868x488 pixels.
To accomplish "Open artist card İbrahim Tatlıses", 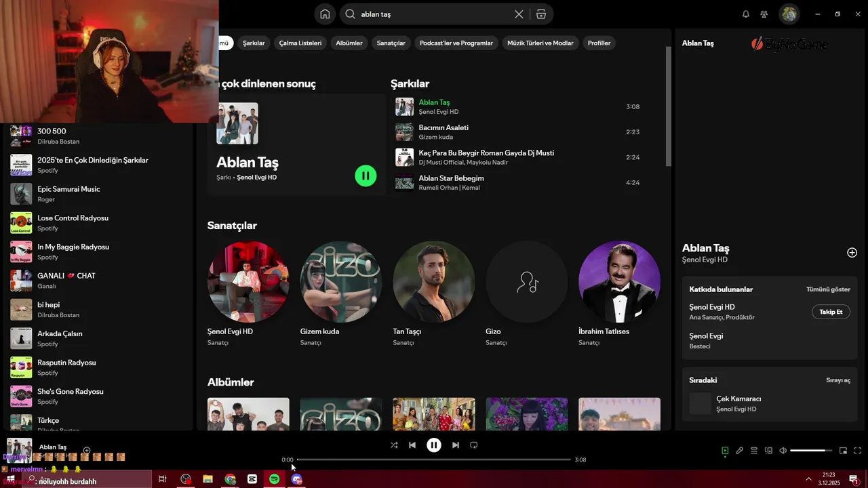I will click(619, 295).
